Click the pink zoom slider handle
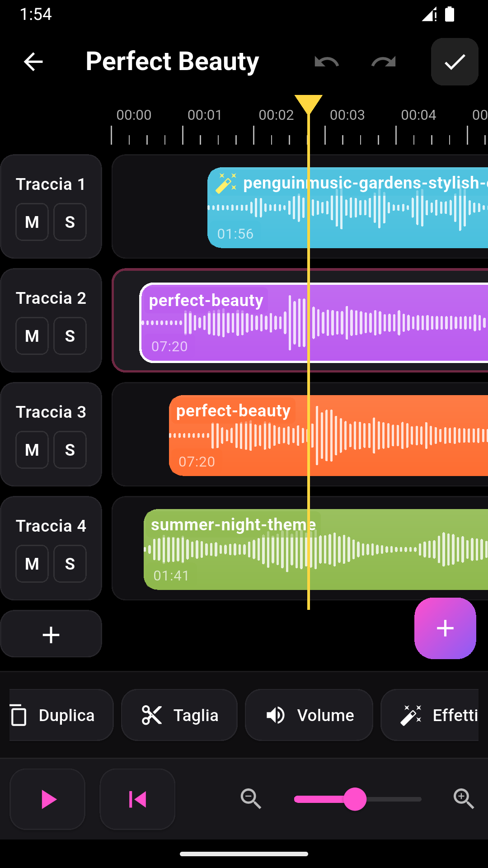Viewport: 488px width, 868px height. click(355, 799)
